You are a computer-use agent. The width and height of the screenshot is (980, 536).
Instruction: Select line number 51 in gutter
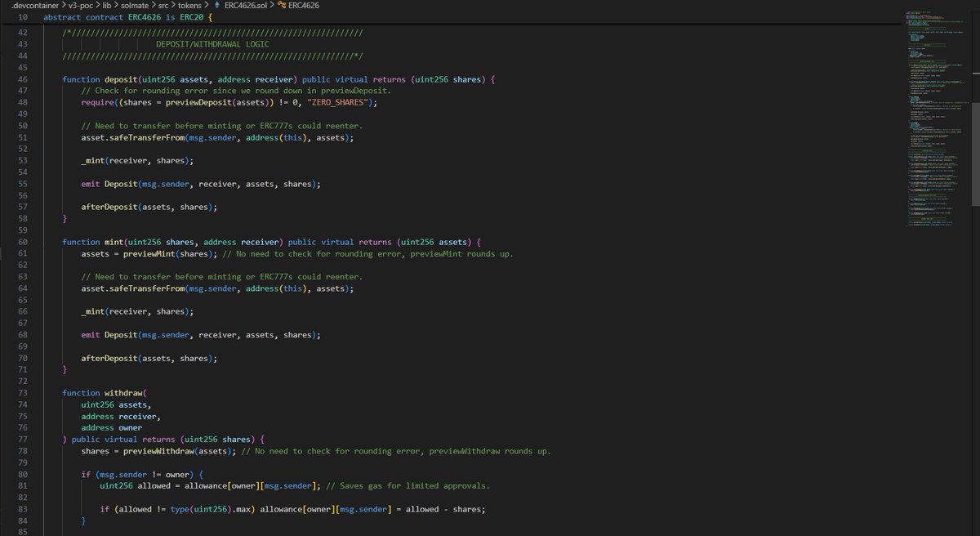tap(23, 138)
